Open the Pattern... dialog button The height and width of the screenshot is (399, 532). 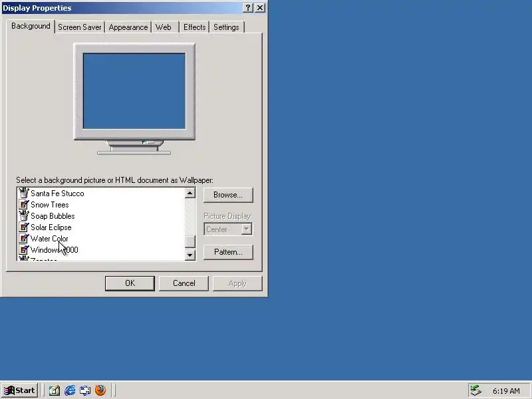[228, 252]
